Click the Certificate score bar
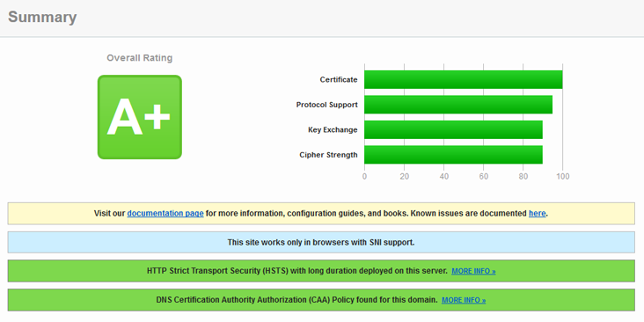The width and height of the screenshot is (644, 322). 464,80
